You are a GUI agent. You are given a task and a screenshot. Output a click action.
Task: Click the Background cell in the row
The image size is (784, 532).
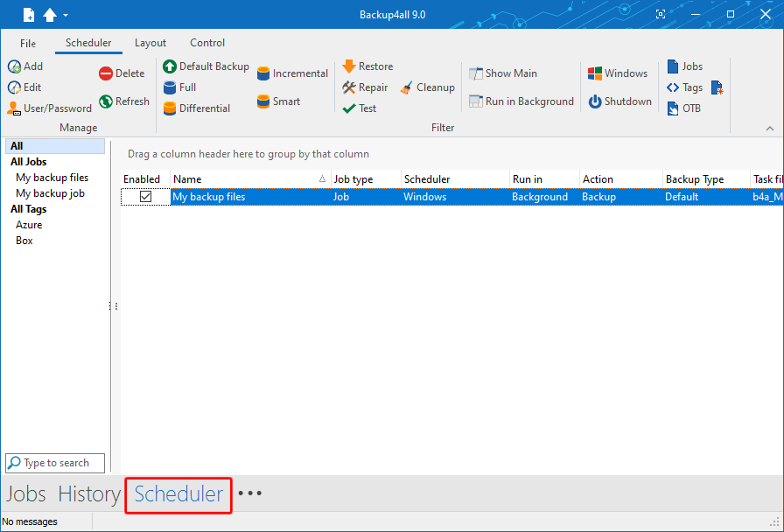pos(544,197)
